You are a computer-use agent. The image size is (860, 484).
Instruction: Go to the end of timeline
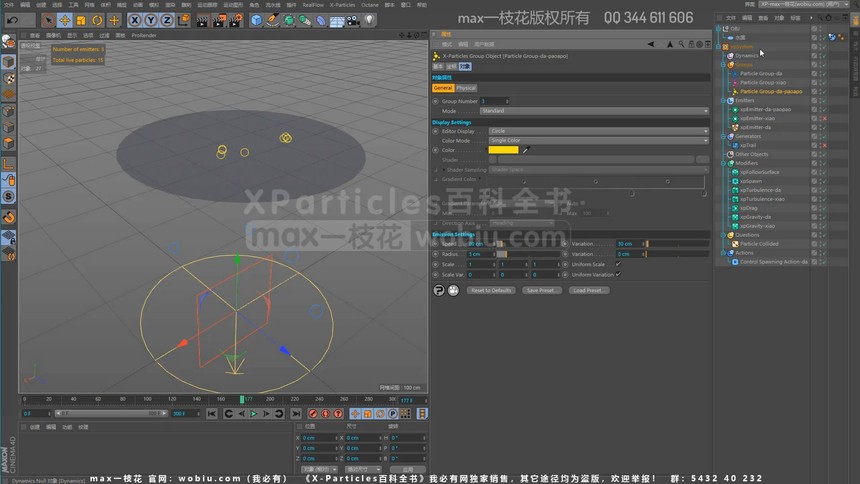(x=296, y=414)
